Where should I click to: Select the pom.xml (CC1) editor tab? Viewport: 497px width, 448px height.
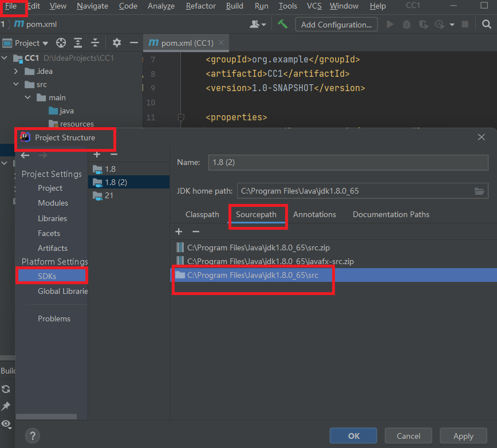tap(187, 43)
